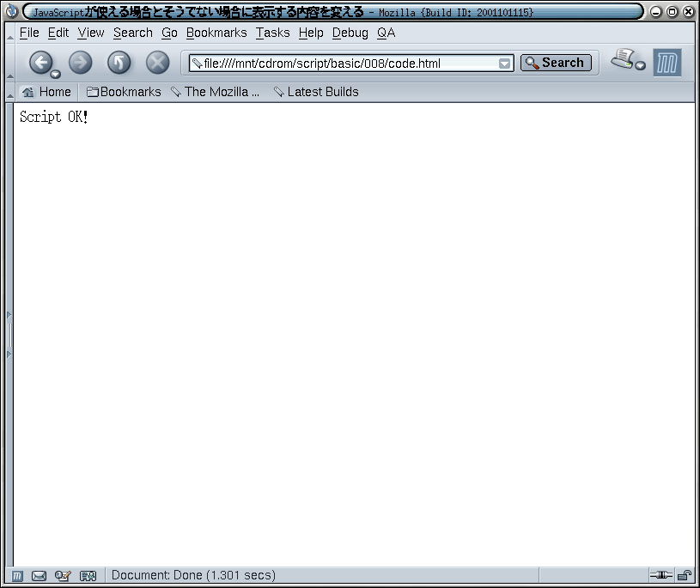Minimize the Mozilla window
This screenshot has height=588, width=700.
(655, 12)
